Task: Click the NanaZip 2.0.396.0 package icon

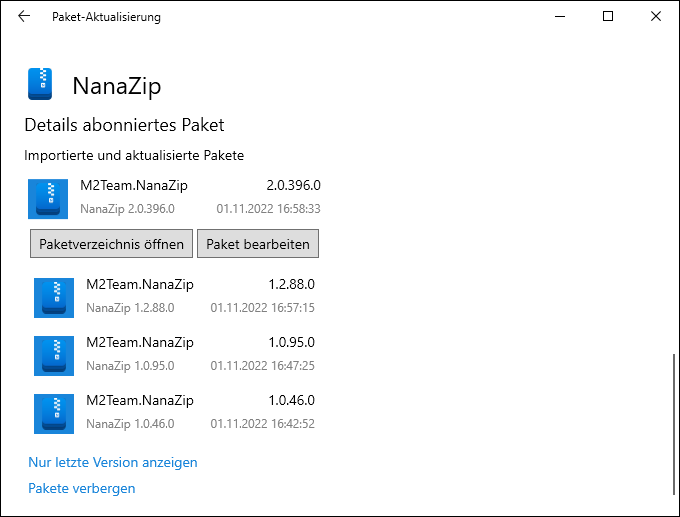Action: click(48, 198)
